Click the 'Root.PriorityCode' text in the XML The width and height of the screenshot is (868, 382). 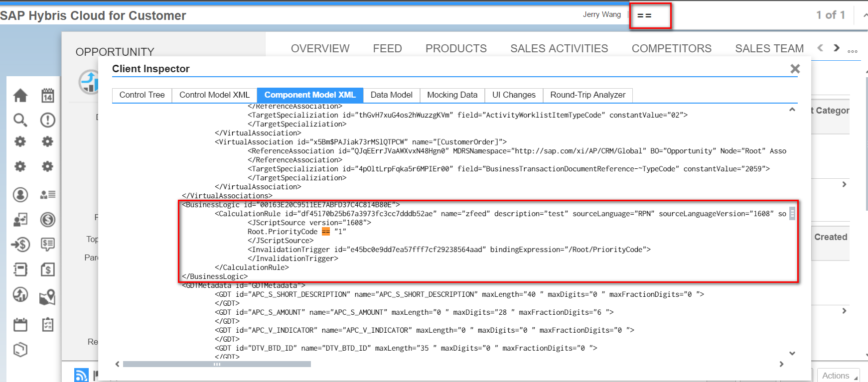[283, 232]
